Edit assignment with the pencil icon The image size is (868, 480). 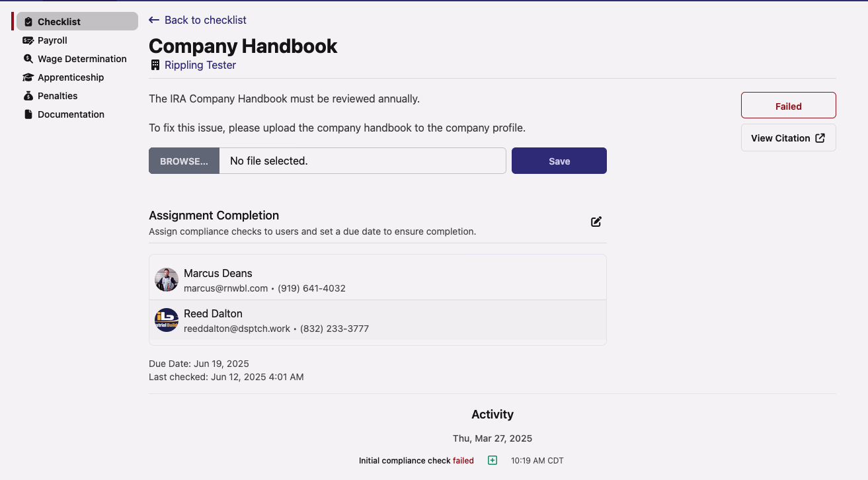(x=596, y=221)
